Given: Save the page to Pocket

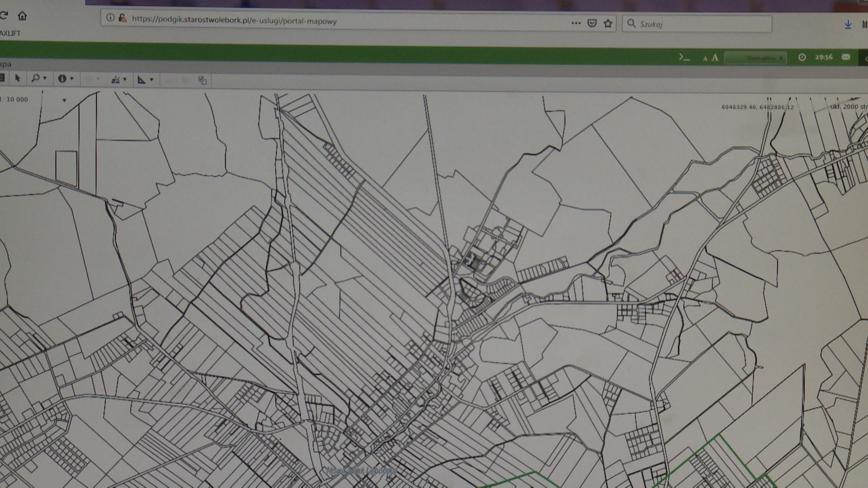Looking at the screenshot, I should [x=592, y=23].
